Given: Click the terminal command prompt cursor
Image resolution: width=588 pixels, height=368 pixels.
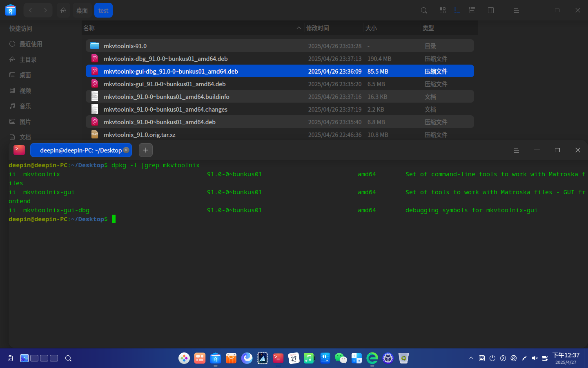Looking at the screenshot, I should (114, 219).
